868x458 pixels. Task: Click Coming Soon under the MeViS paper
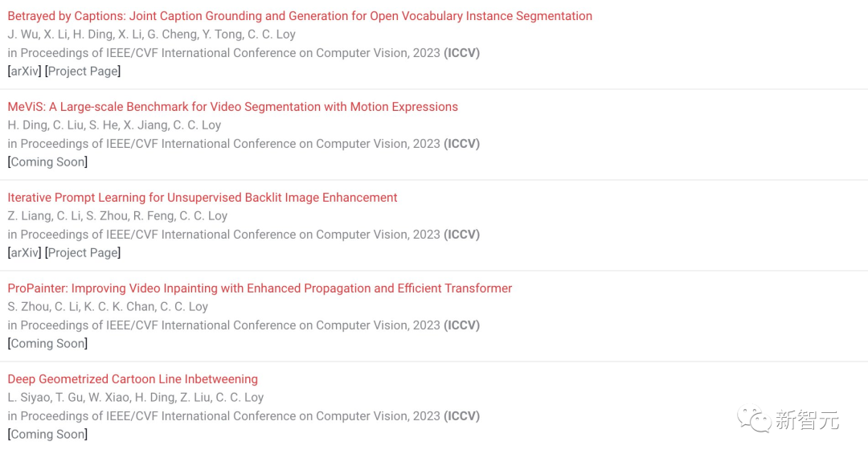(47, 162)
